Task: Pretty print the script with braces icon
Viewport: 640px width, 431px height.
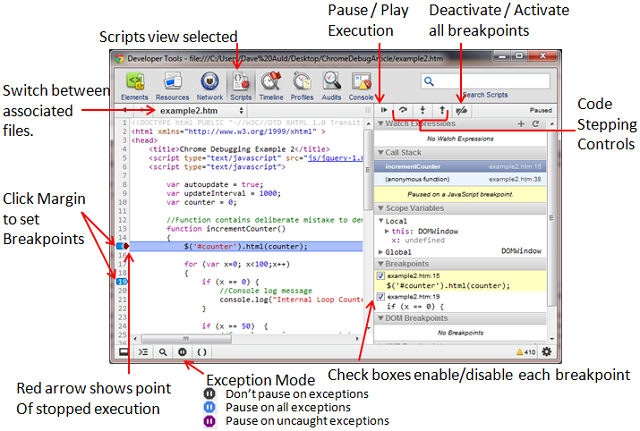Action: click(202, 352)
